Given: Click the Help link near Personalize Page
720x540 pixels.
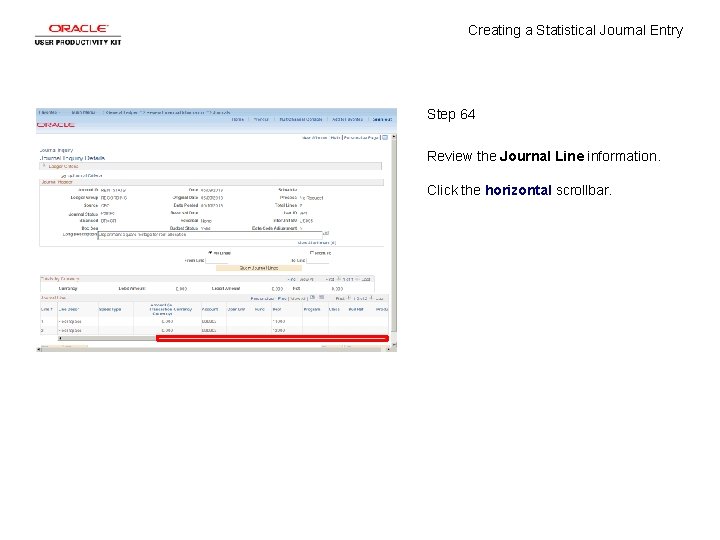Looking at the screenshot, I should 335,138.
